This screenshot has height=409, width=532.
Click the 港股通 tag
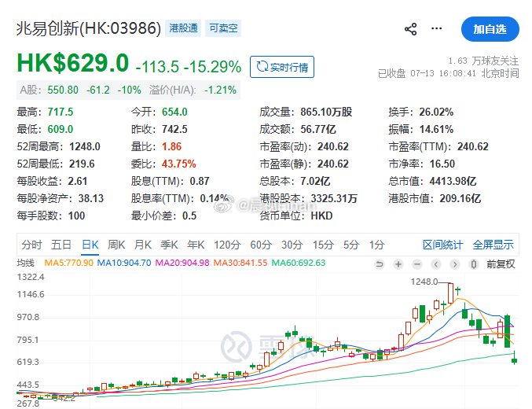coord(183,28)
